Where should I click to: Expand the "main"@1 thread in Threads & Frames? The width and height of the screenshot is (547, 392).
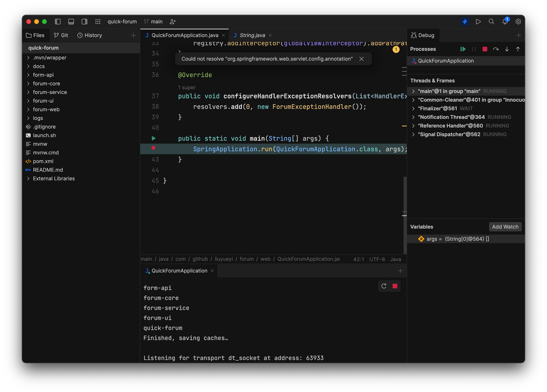(x=413, y=91)
